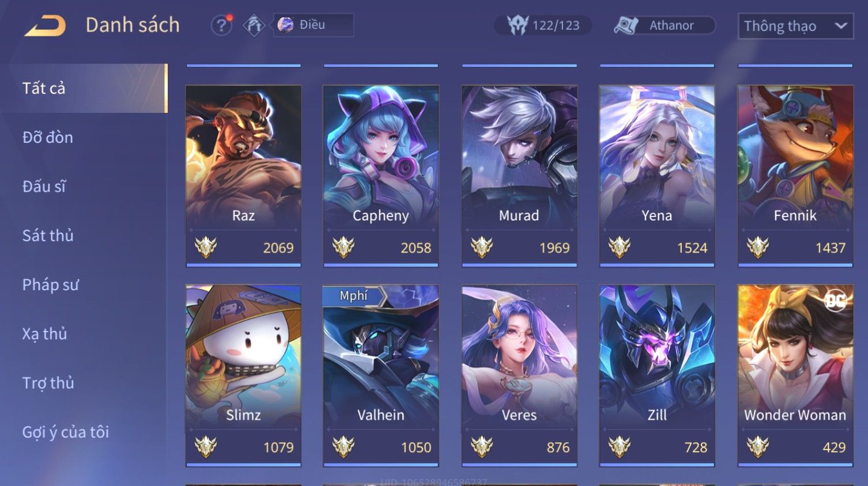Filter heroes by Pháp sư

pyautogui.click(x=50, y=284)
